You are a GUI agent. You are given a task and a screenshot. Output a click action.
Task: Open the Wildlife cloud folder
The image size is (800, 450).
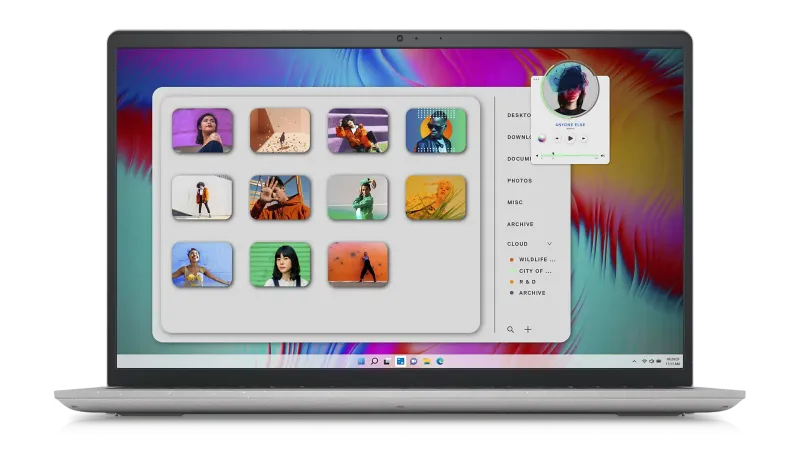click(533, 260)
